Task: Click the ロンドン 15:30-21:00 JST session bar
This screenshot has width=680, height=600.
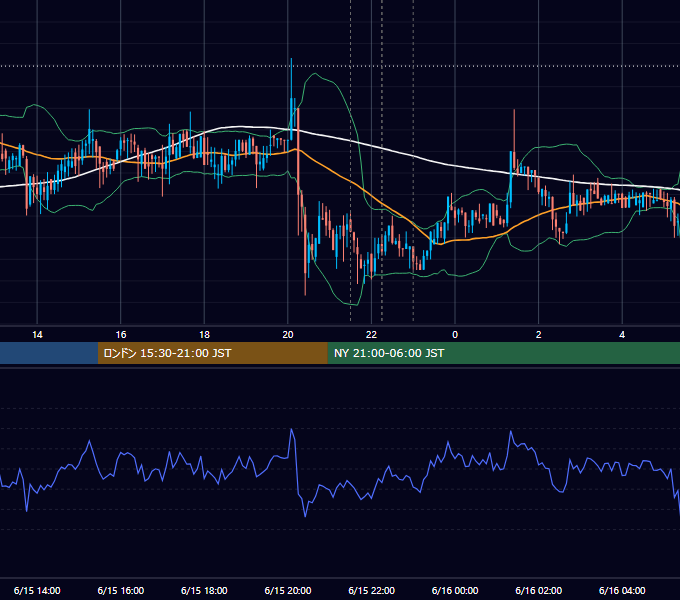Action: click(x=212, y=353)
